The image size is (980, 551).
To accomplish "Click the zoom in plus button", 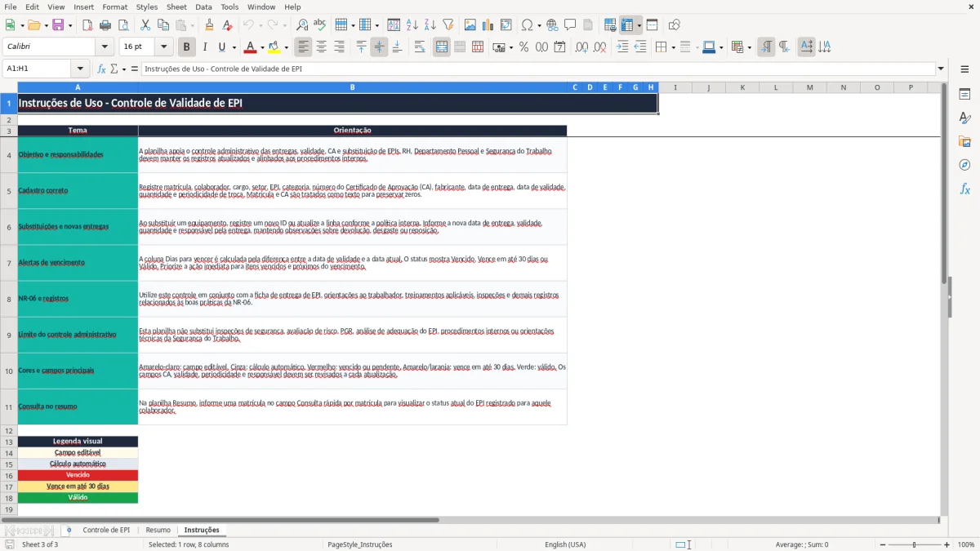I will pos(947,544).
